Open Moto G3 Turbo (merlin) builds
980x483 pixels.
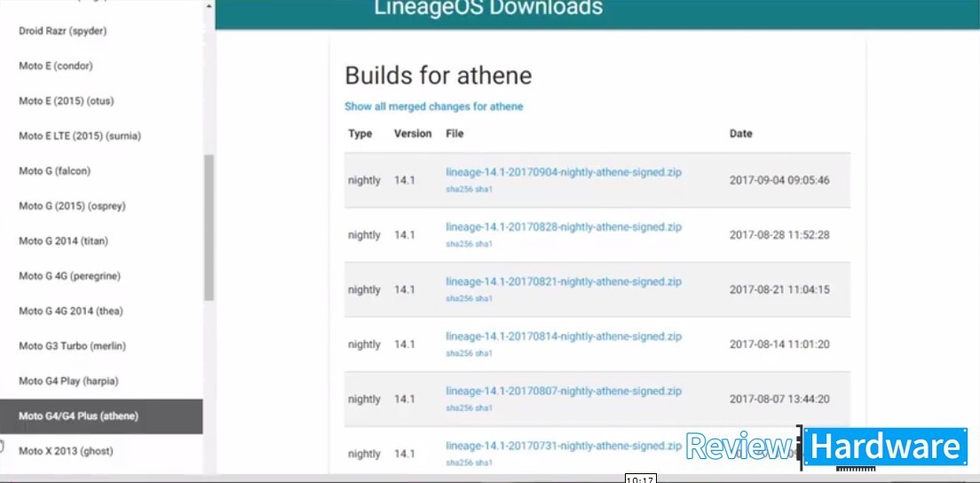pyautogui.click(x=73, y=346)
